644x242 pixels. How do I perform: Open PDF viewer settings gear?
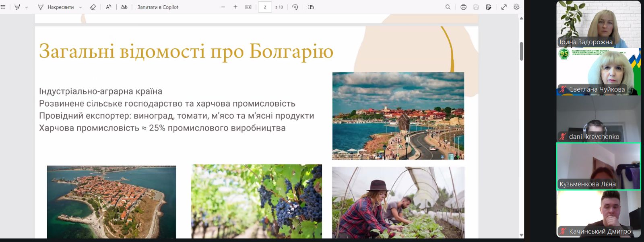click(x=516, y=7)
